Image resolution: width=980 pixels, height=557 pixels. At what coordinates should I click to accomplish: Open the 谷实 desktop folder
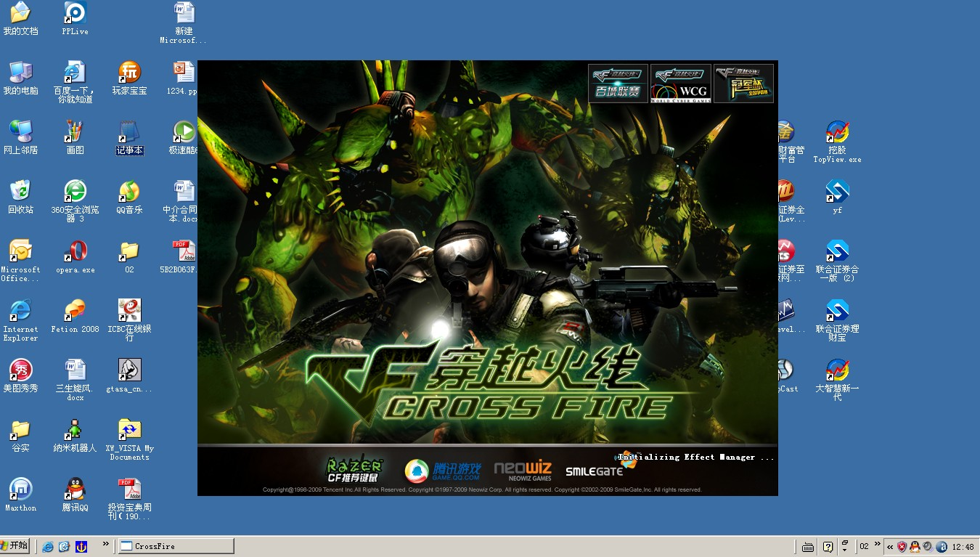(20, 436)
